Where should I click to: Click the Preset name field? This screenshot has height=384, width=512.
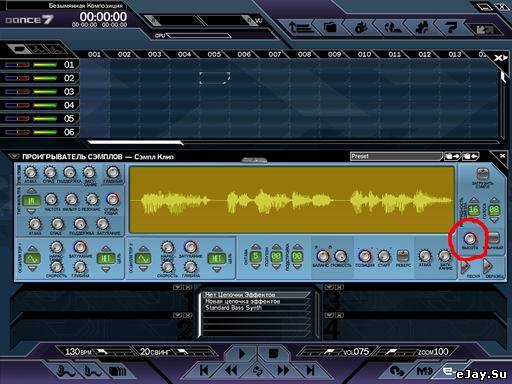coord(396,156)
